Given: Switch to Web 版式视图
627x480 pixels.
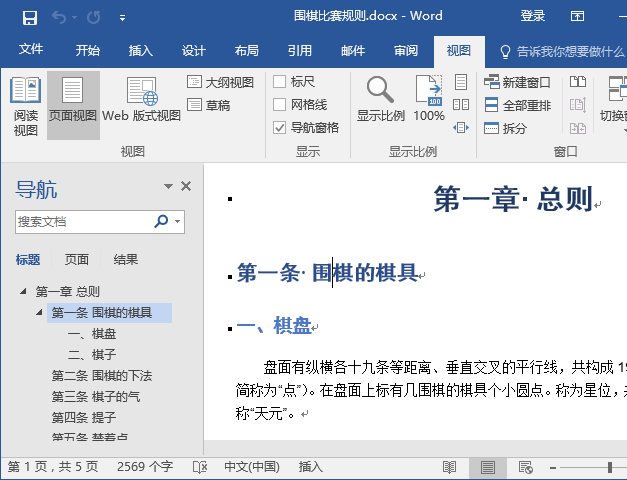Looking at the screenshot, I should 142,100.
